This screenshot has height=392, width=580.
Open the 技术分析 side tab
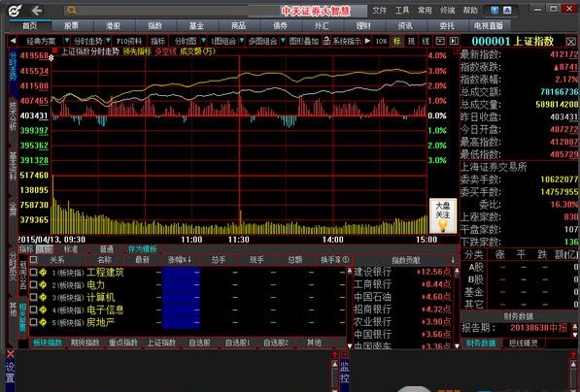coord(13,116)
